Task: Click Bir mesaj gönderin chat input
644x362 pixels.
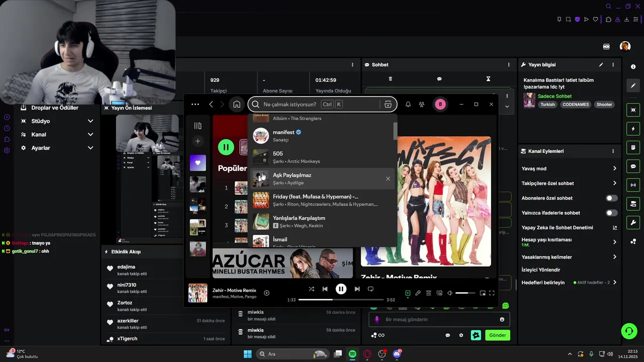Action: (439, 319)
